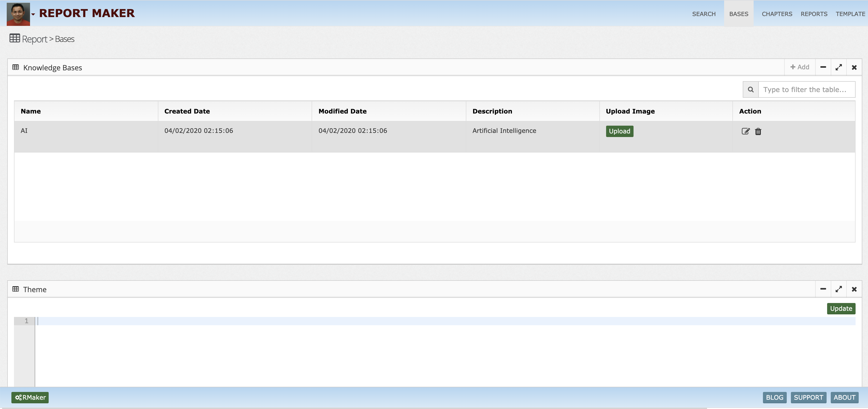Collapse the Knowledge Bases panel

coord(823,67)
